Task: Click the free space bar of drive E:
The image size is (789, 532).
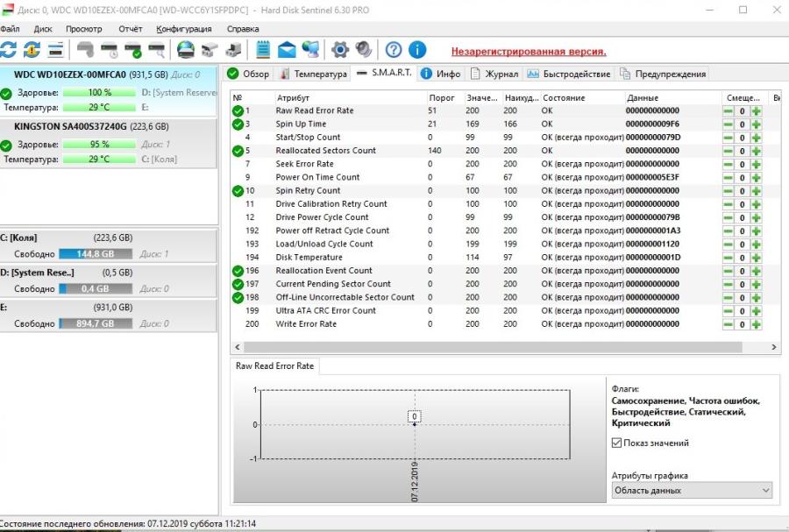Action: [x=96, y=323]
